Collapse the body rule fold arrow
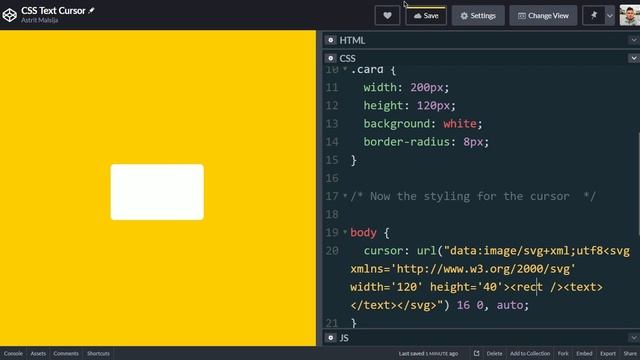 tap(345, 232)
